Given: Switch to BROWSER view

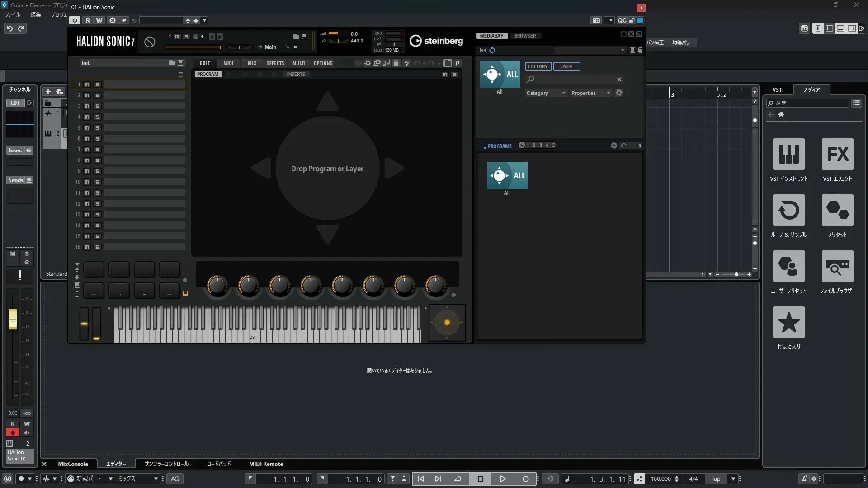Looking at the screenshot, I should tap(525, 36).
